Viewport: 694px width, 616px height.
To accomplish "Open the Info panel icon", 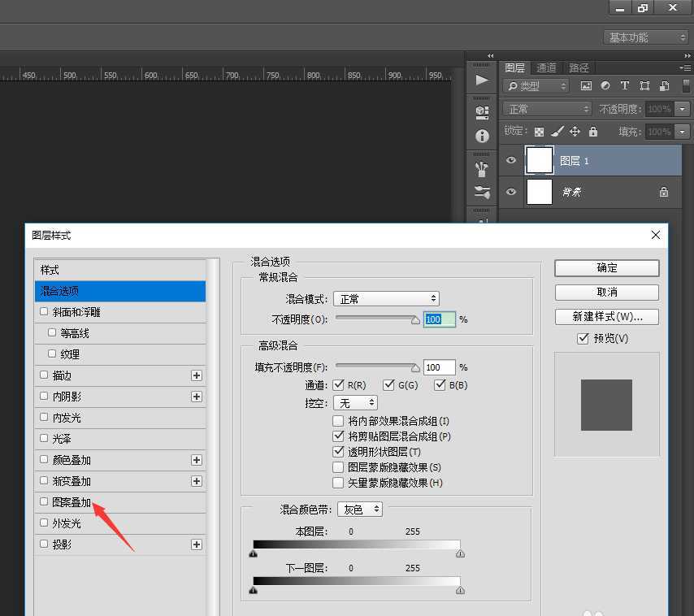I will tap(482, 136).
